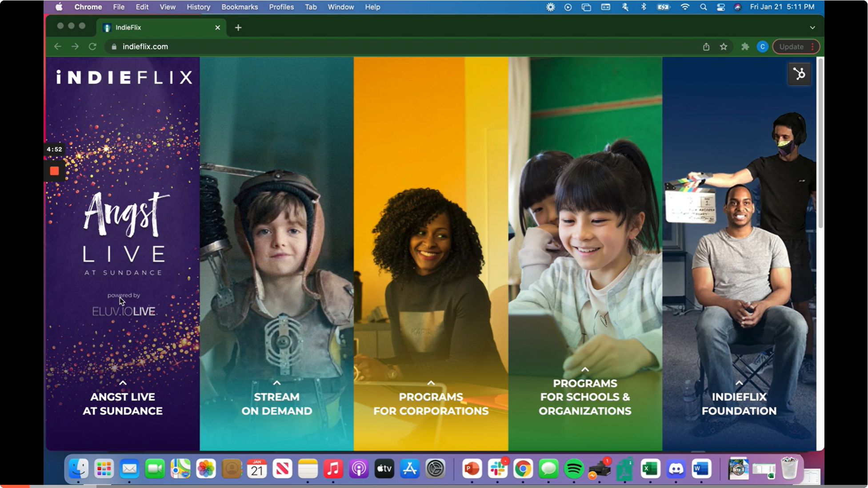The height and width of the screenshot is (488, 868).
Task: Open Excel from the Dock
Action: click(x=651, y=469)
